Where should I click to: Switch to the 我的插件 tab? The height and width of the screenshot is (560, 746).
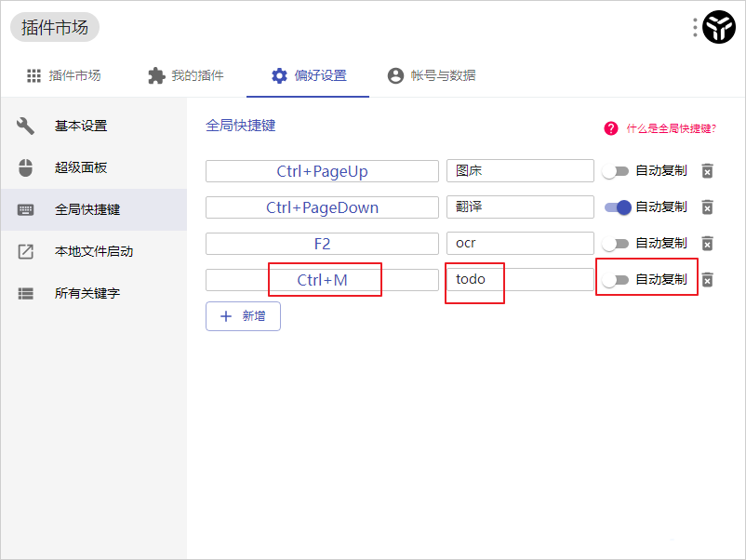pos(186,77)
